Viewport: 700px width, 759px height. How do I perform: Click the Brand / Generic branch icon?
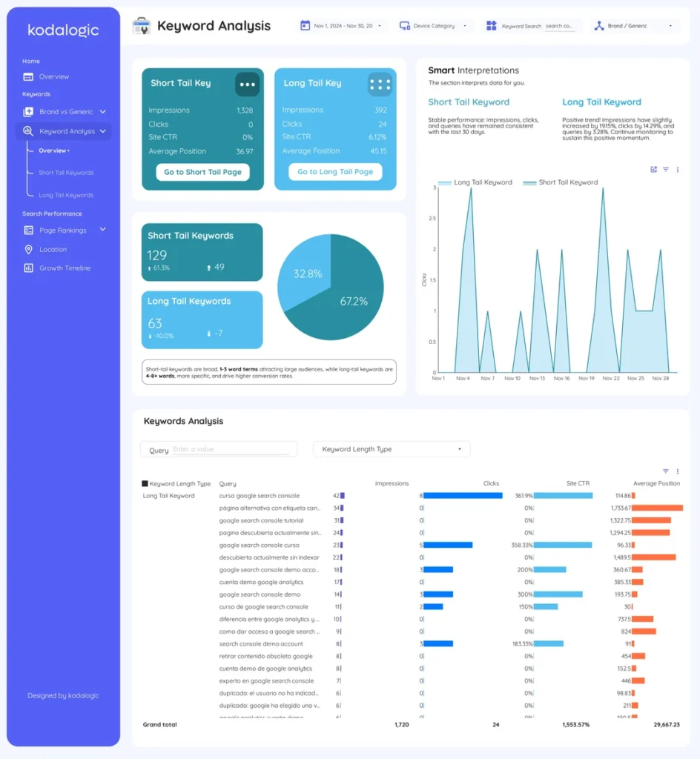[599, 24]
